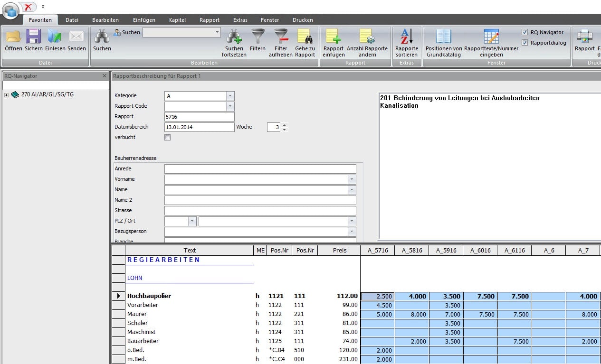Viewport: 601px width, 364px height.
Task: Click the Rapport number field 5716
Action: coord(200,117)
